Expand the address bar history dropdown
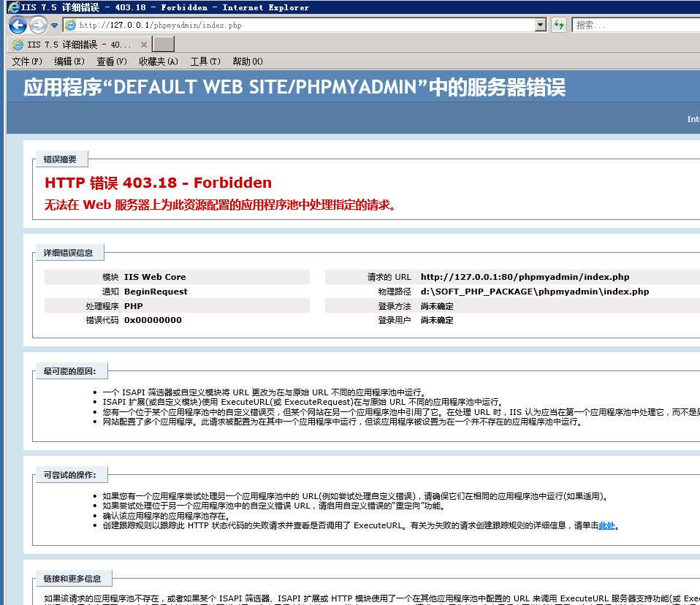Image resolution: width=700 pixels, height=605 pixels. (x=541, y=25)
